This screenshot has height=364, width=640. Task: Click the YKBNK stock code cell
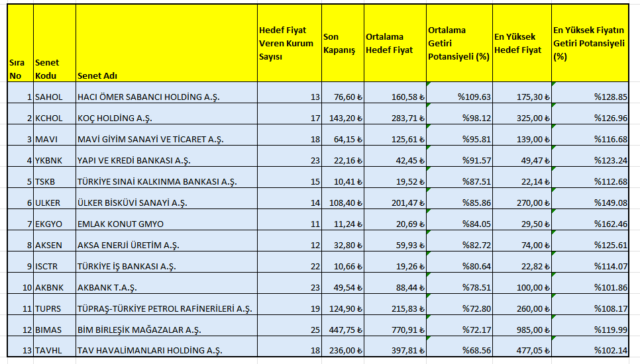pos(55,156)
